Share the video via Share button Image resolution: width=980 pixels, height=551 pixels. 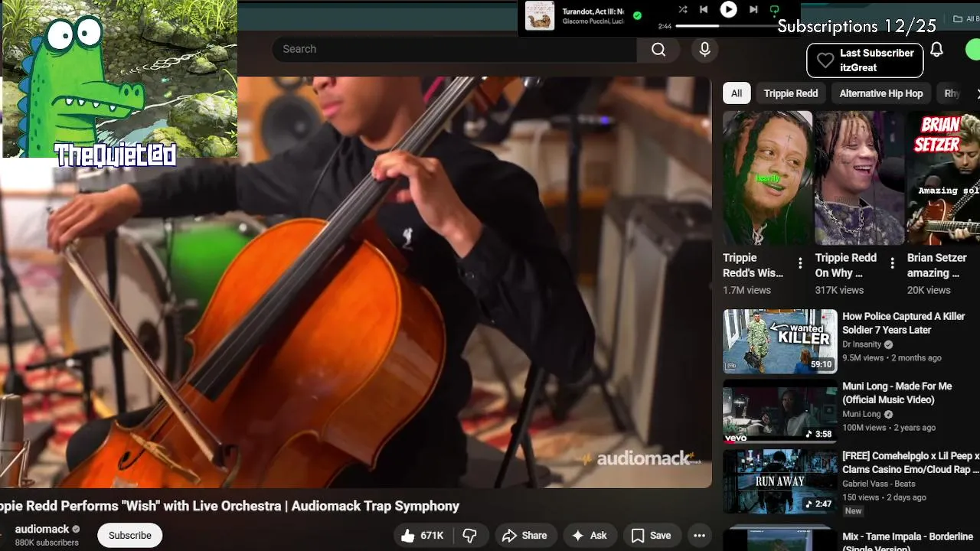tap(524, 536)
